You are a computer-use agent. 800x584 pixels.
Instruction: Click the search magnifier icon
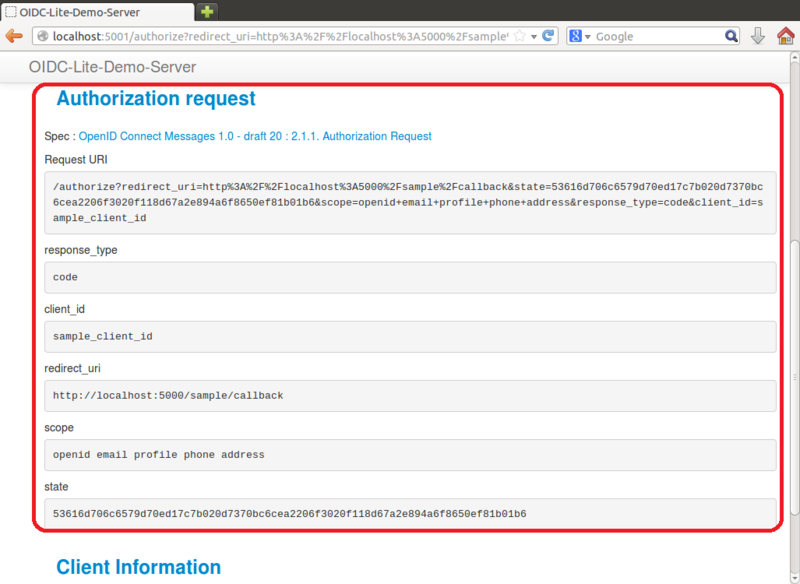731,36
